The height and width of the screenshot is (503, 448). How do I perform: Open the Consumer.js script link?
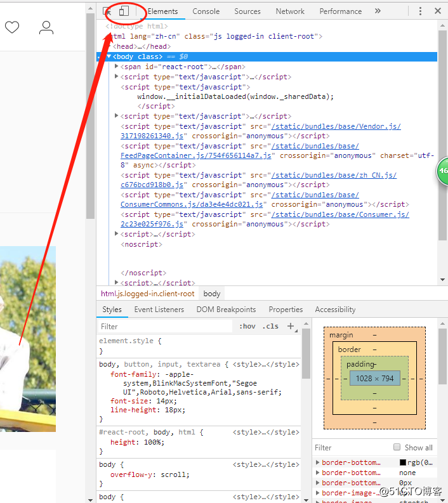pos(340,214)
